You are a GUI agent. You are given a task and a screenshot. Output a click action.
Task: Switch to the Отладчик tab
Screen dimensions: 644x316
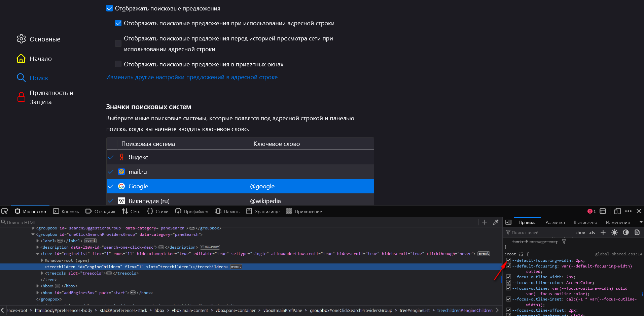[100, 211]
